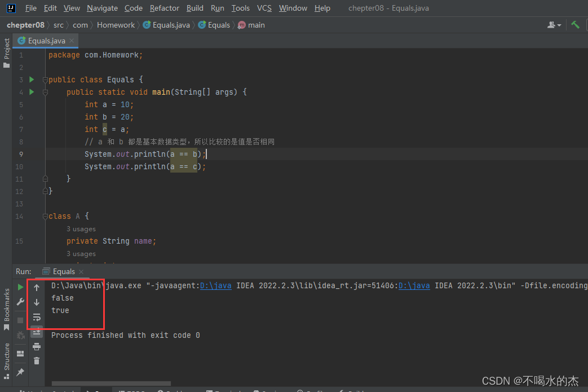Run class Equals from gutter arrow
The image size is (588, 392).
32,80
